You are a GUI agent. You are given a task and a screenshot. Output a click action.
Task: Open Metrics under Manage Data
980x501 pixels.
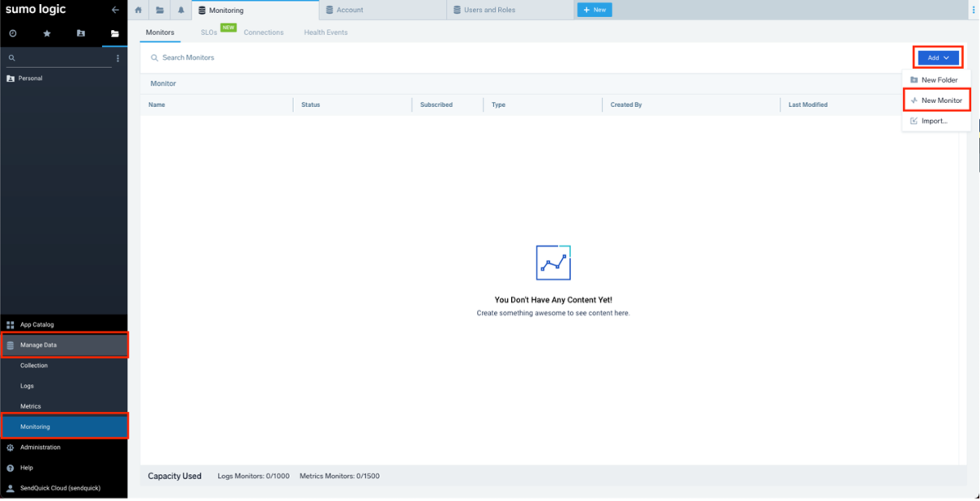pos(64,406)
